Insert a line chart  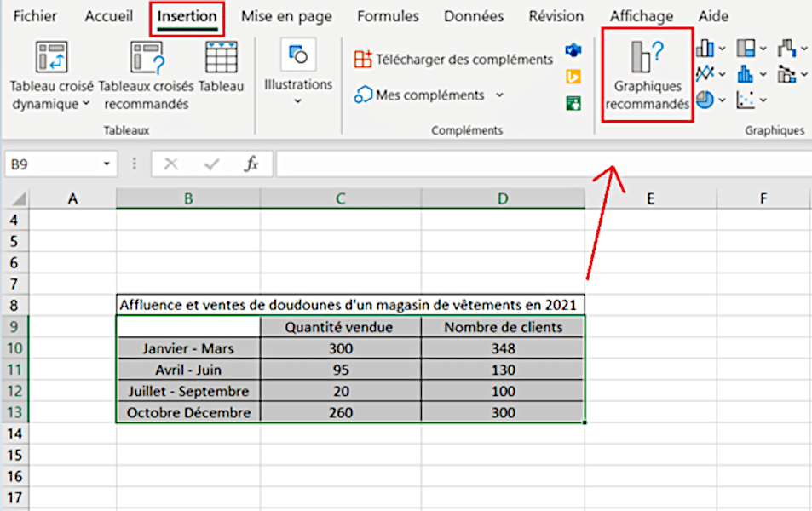point(705,74)
